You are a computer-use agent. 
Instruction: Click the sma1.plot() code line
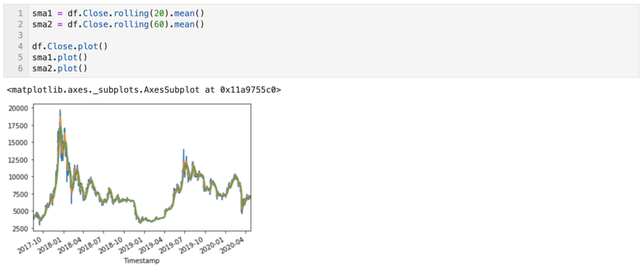coord(60,57)
